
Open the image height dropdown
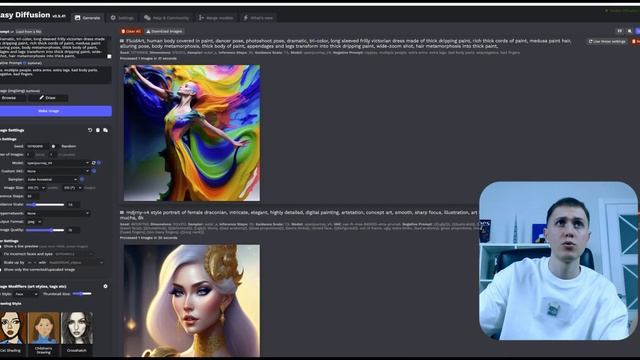tap(73, 188)
